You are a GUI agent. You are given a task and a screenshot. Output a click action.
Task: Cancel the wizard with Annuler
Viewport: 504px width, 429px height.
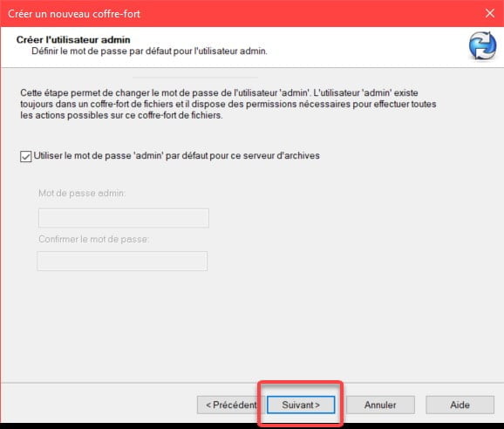(380, 405)
